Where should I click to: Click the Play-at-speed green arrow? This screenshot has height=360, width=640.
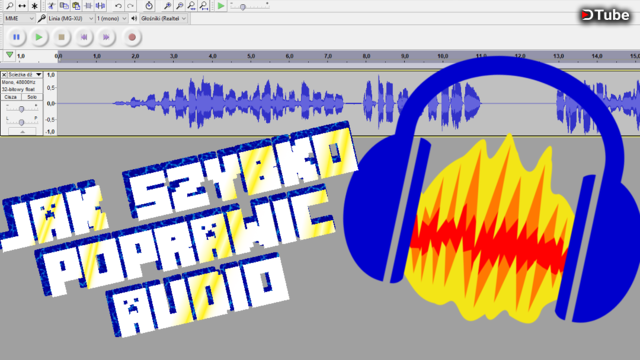pyautogui.click(x=221, y=6)
